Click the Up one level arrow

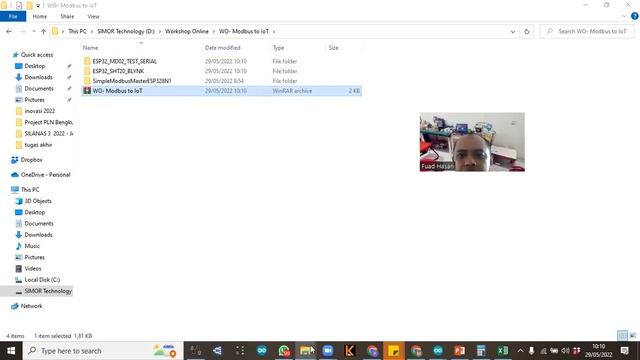point(43,31)
